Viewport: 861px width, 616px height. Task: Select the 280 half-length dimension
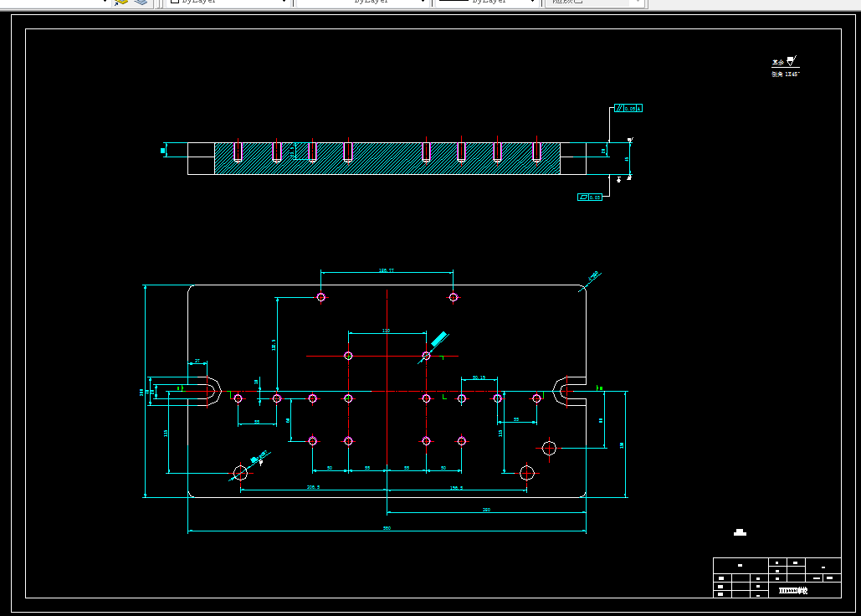tap(486, 510)
